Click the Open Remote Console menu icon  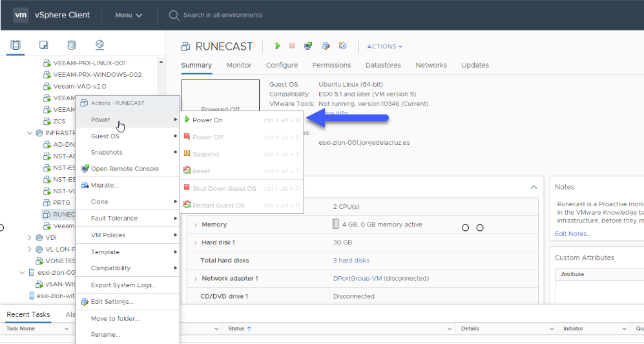[x=85, y=169]
